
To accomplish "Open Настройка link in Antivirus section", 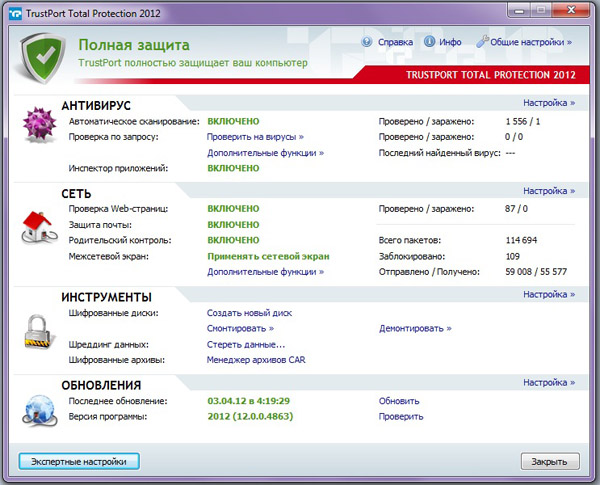I will tap(549, 102).
